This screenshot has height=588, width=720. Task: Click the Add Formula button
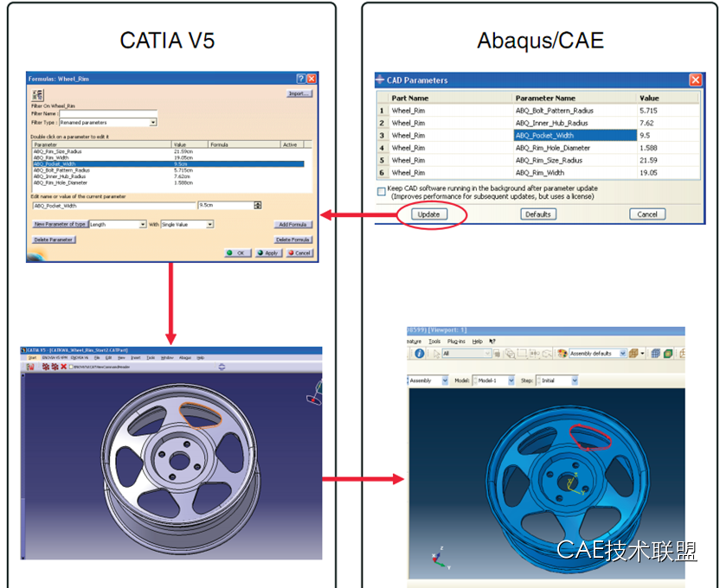293,224
